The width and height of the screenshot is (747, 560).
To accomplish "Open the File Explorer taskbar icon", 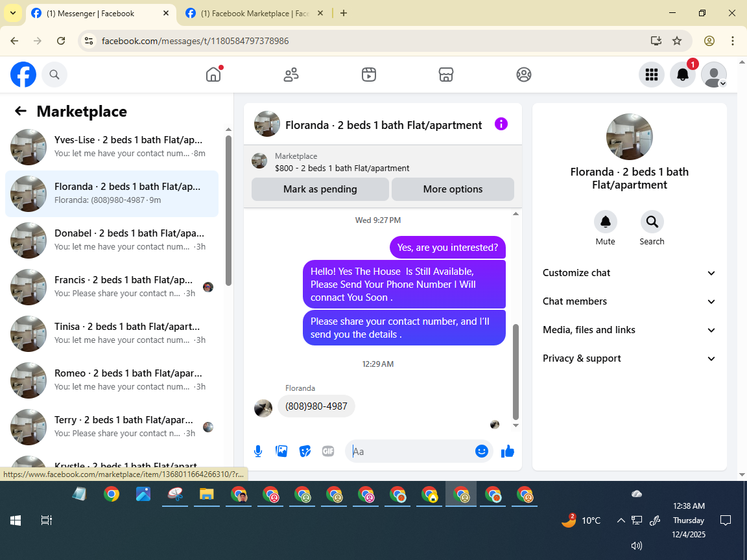I will coord(206,495).
